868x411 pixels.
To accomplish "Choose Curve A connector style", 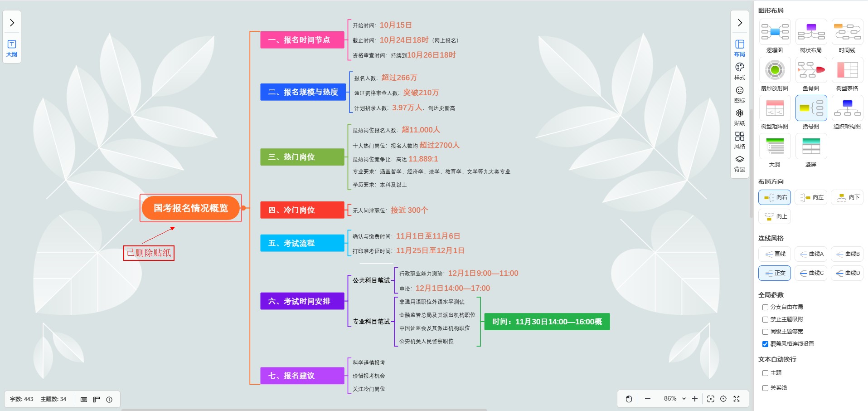I will point(811,254).
